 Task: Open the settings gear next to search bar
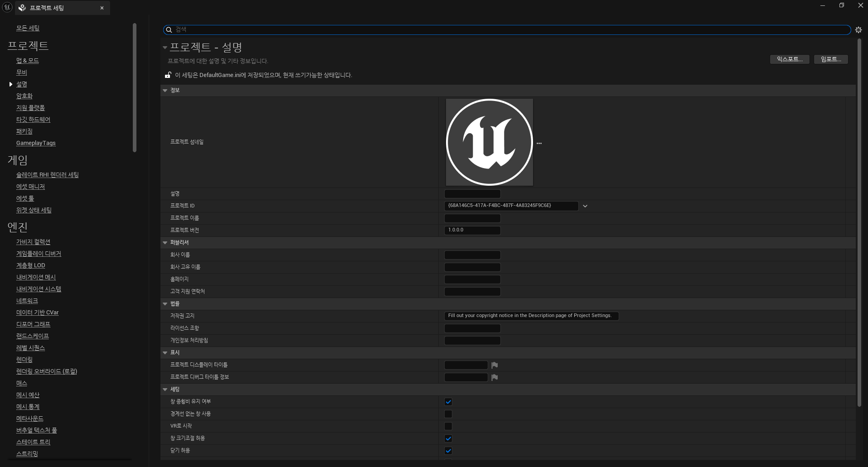point(858,30)
